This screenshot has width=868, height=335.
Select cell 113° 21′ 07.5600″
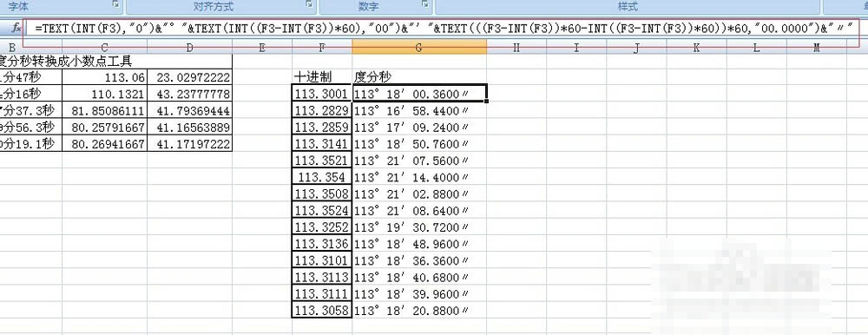pyautogui.click(x=419, y=160)
